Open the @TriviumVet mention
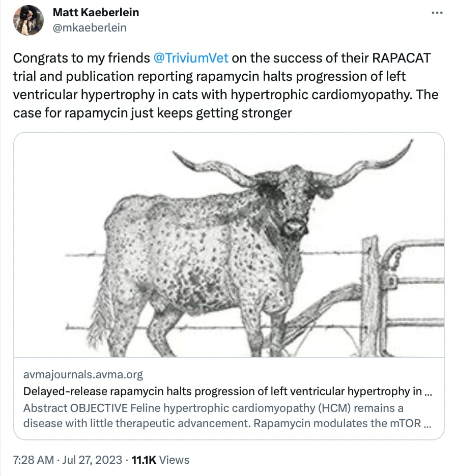This screenshot has height=476, width=455. [x=191, y=58]
